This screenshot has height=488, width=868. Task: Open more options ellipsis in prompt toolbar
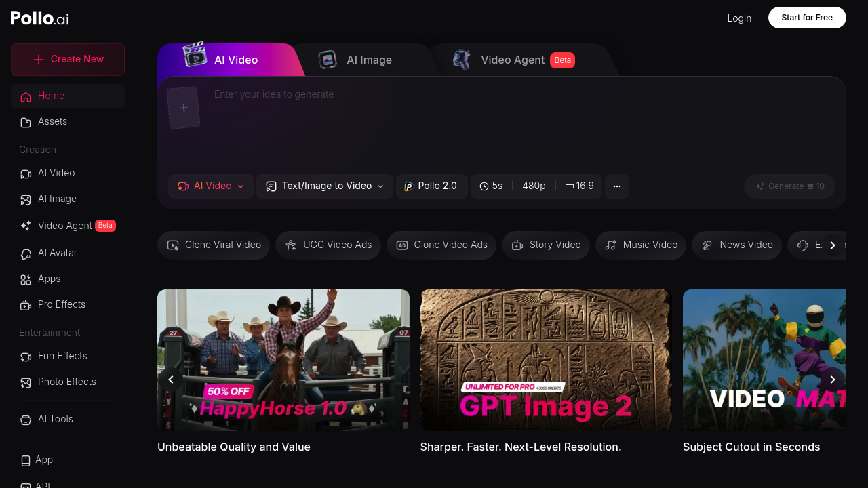pyautogui.click(x=616, y=186)
